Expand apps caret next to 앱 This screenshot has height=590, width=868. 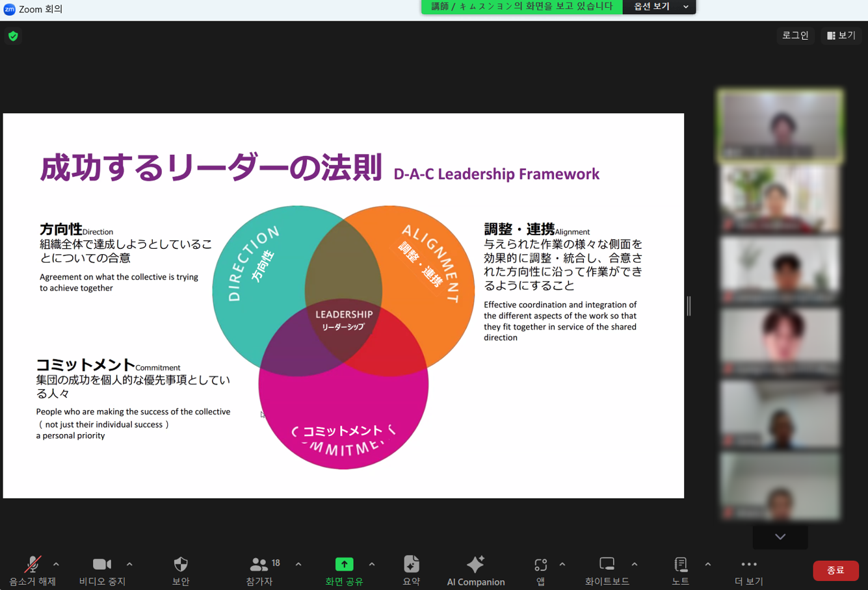[x=562, y=564]
